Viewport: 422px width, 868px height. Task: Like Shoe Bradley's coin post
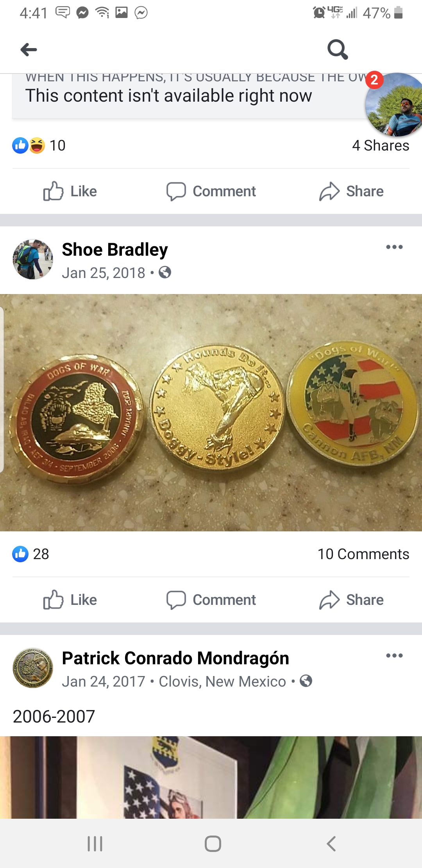pos(70,600)
